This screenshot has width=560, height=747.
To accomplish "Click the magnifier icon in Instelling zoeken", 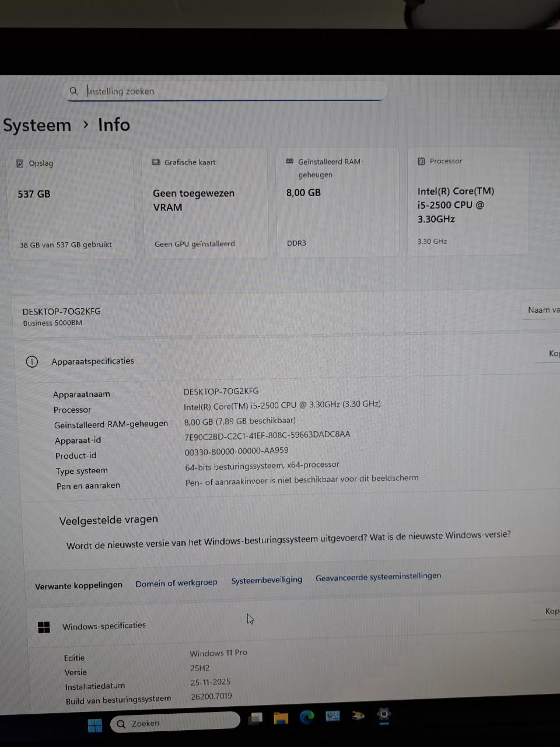I will point(73,91).
